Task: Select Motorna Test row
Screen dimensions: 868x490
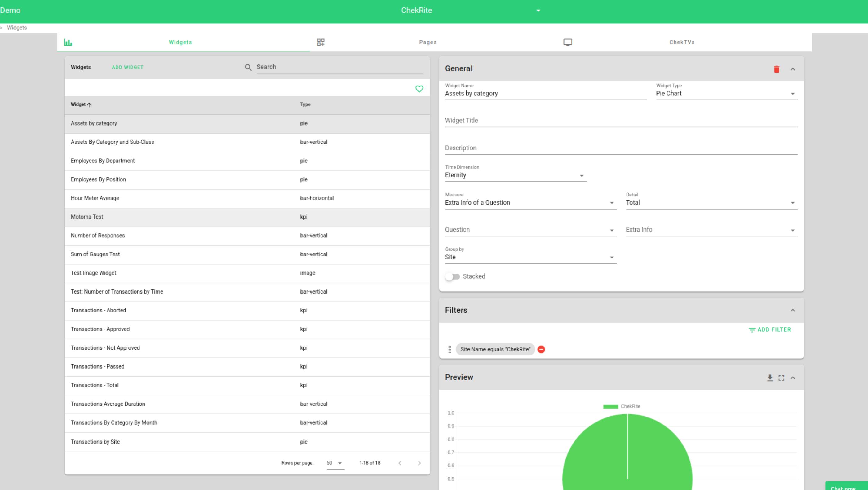Action: click(247, 217)
